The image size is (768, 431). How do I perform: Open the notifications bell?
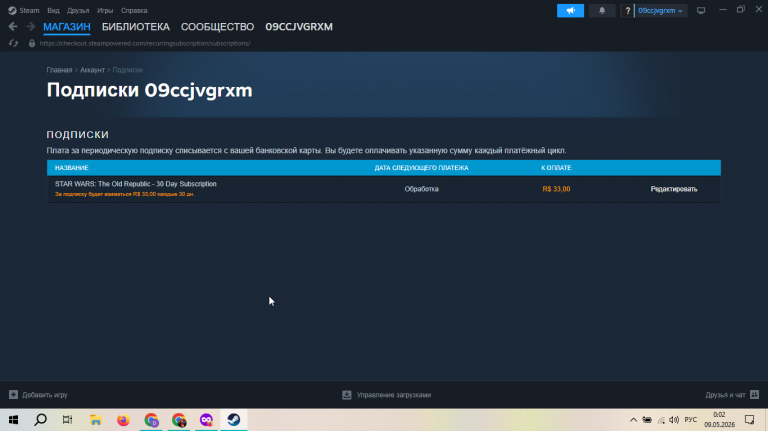[601, 10]
